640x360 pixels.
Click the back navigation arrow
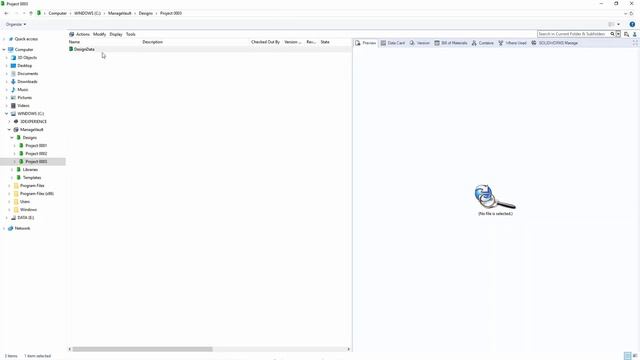point(6,13)
